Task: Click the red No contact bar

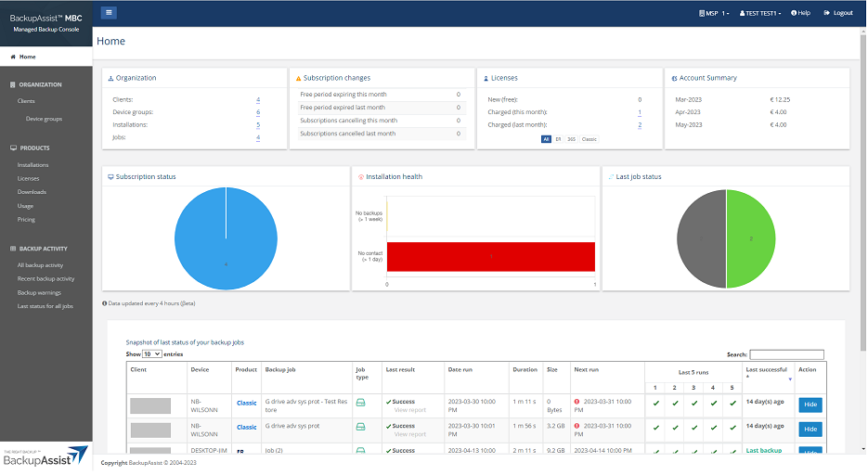Action: pyautogui.click(x=490, y=257)
